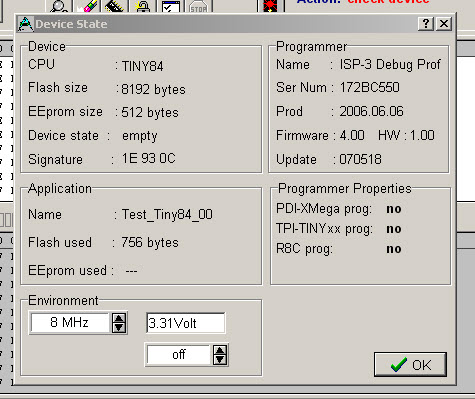This screenshot has height=399, width=475.
Task: Click the checklist window toolbar icon
Action: (x=171, y=6)
